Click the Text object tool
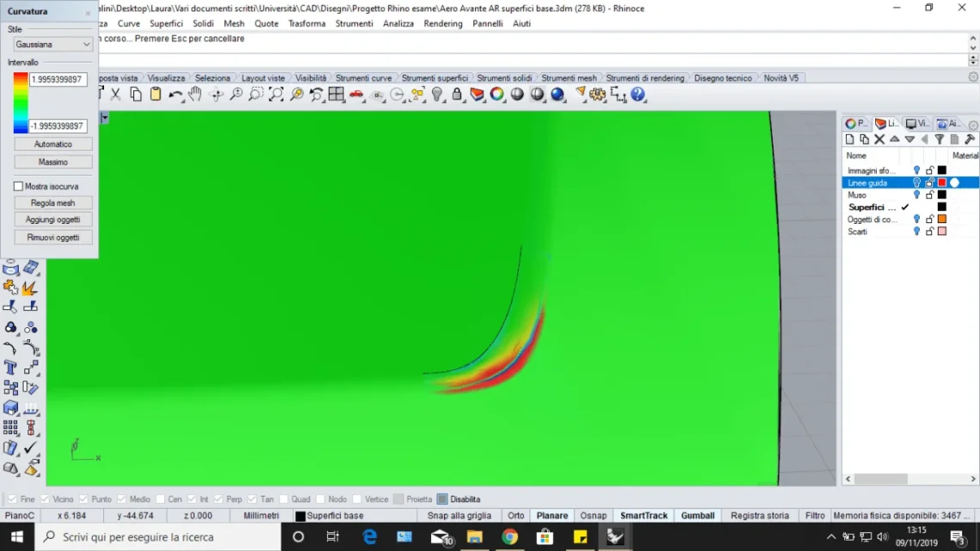 (10, 368)
